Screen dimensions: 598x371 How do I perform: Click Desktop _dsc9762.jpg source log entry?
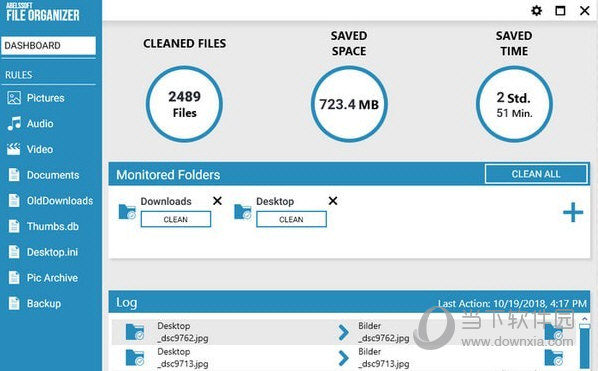coord(183,332)
